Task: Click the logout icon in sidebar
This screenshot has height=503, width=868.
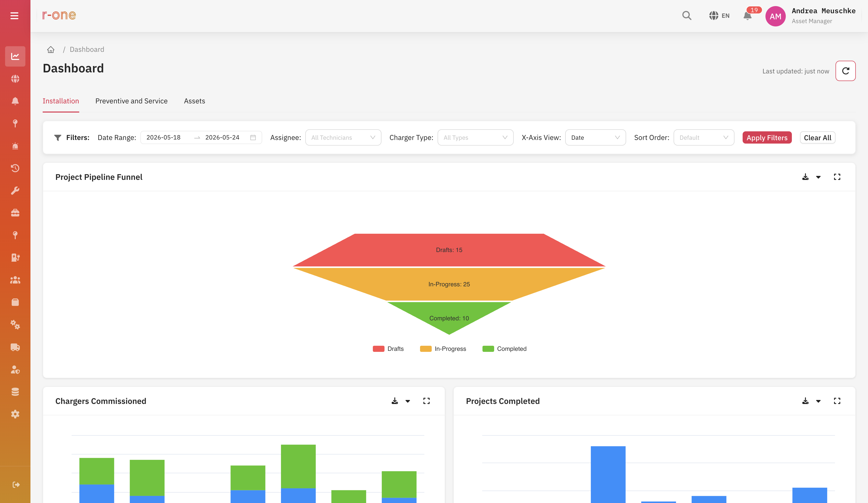Action: [x=16, y=485]
